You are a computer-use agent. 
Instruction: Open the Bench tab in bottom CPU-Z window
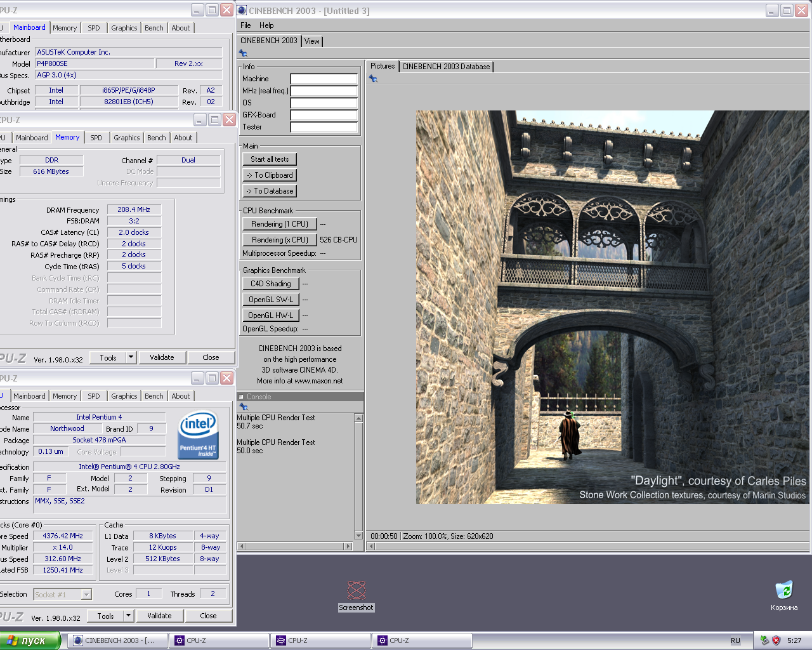(154, 396)
